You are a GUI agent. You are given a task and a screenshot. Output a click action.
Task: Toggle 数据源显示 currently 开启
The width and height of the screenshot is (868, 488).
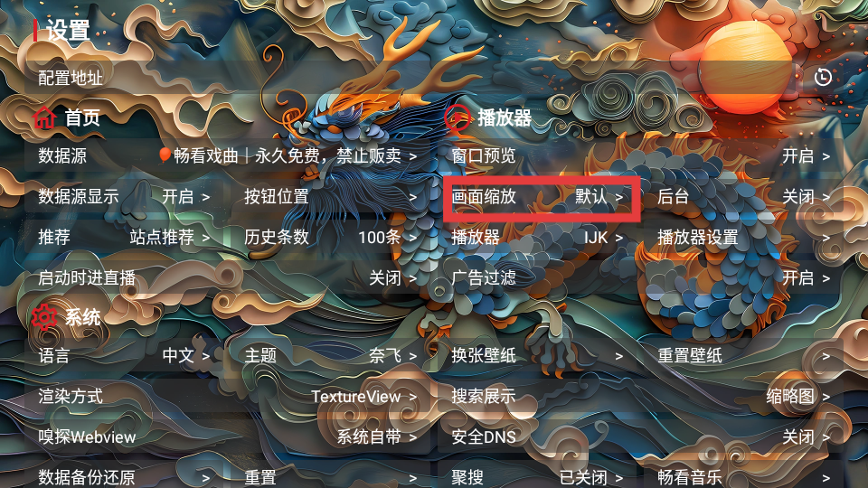[x=124, y=196]
